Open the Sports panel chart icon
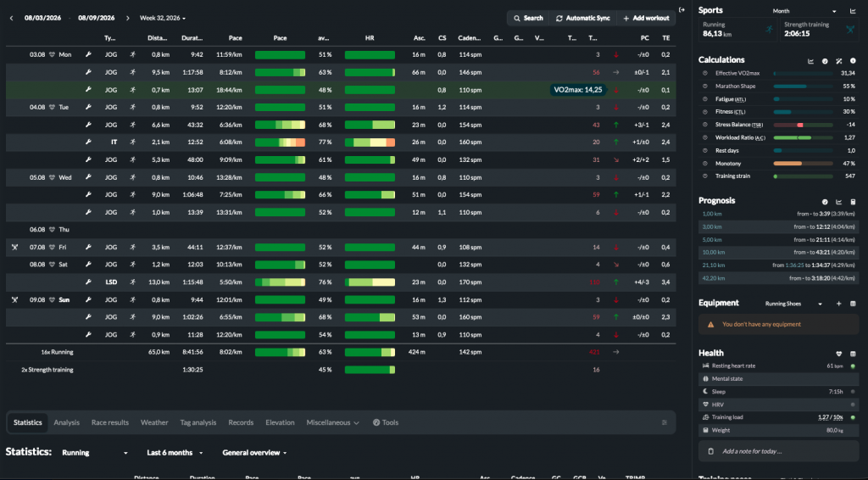Image resolution: width=868 pixels, height=480 pixels. [x=853, y=11]
